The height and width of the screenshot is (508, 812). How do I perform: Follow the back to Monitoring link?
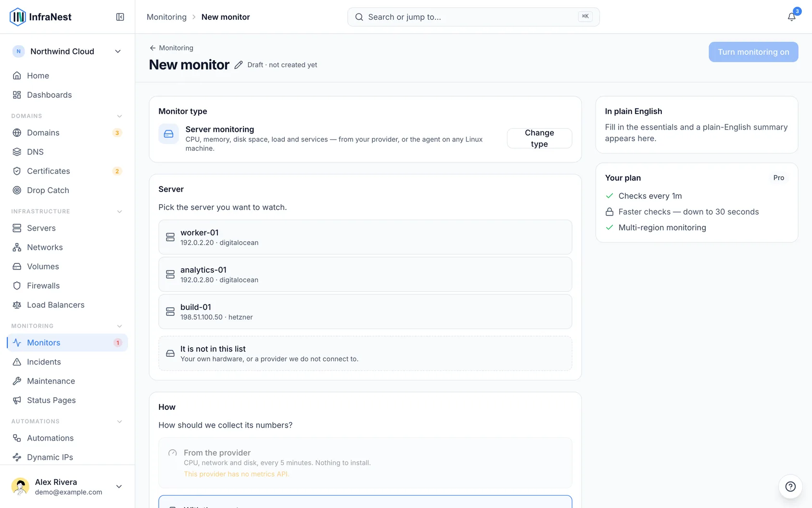pyautogui.click(x=171, y=48)
